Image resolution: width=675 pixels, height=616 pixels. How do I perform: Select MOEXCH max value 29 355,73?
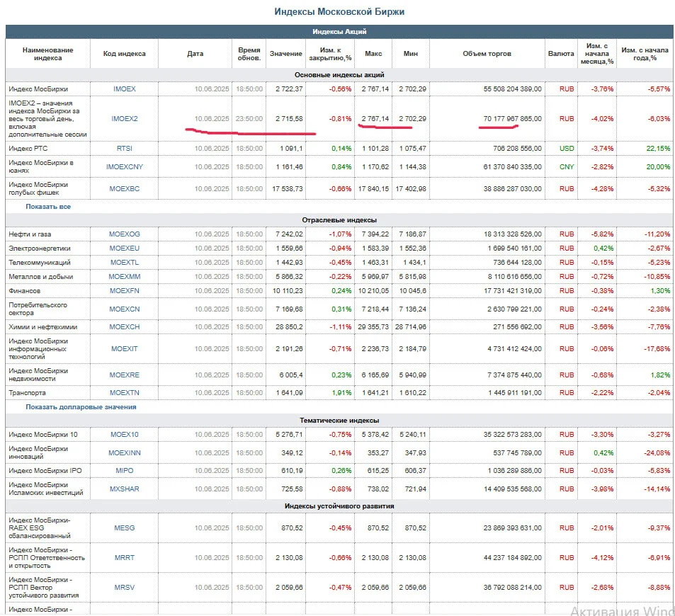(373, 326)
